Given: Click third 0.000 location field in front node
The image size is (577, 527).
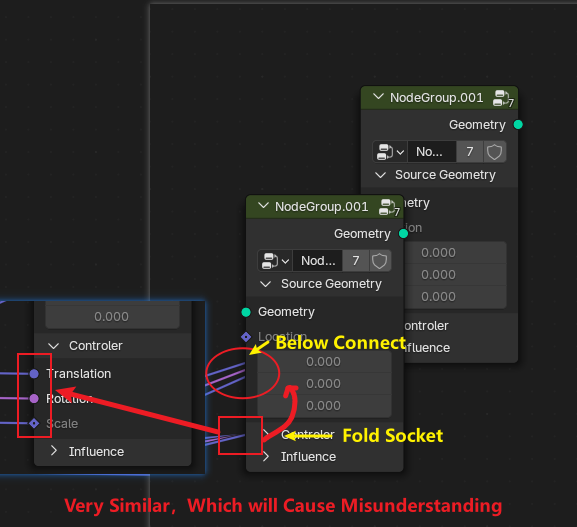Looking at the screenshot, I should 324,406.
